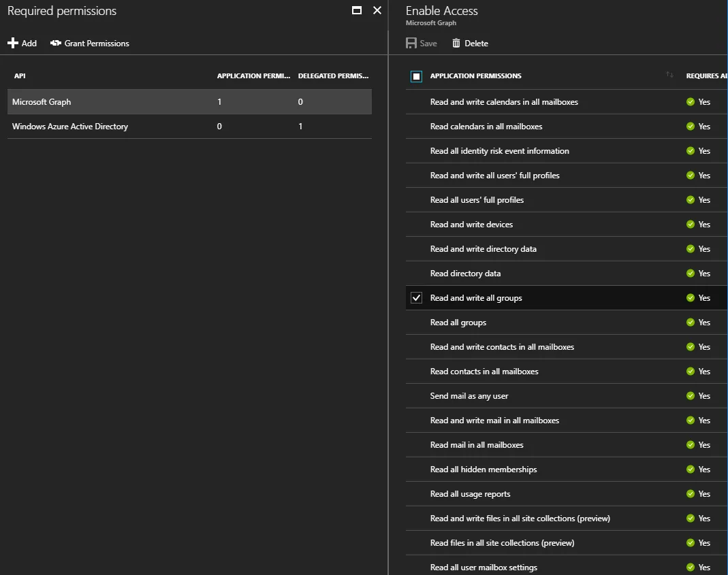The image size is (728, 575).
Task: Click green check icon for Send mail as any user
Action: coord(691,396)
